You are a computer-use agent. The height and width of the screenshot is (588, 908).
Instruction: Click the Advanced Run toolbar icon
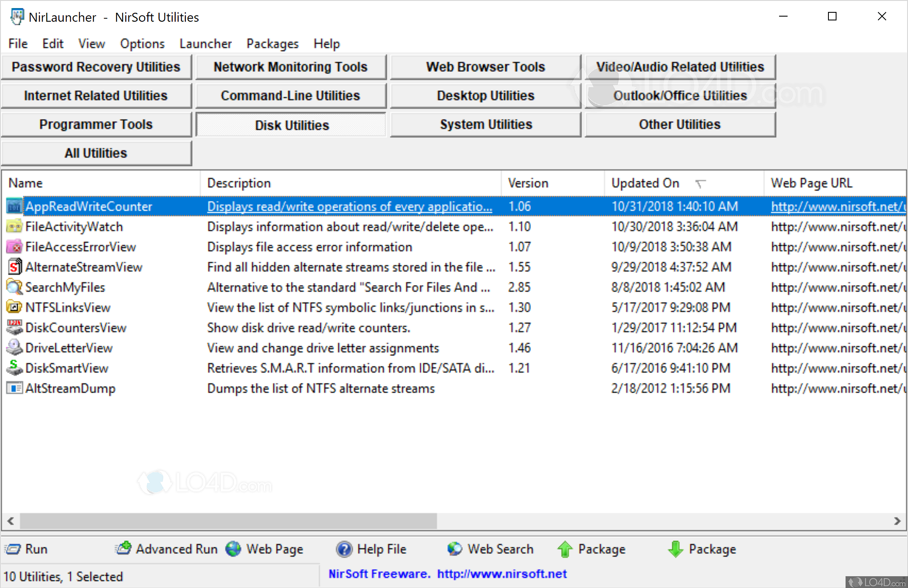coord(123,549)
